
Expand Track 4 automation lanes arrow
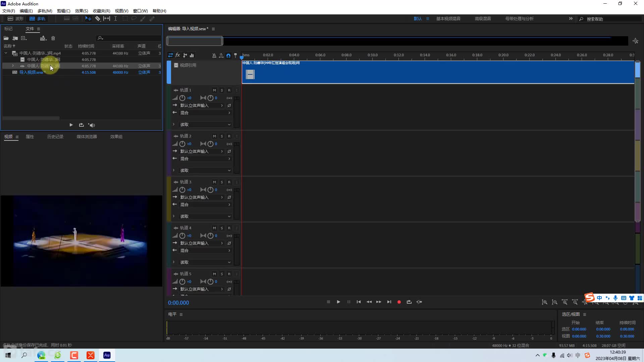tap(173, 262)
